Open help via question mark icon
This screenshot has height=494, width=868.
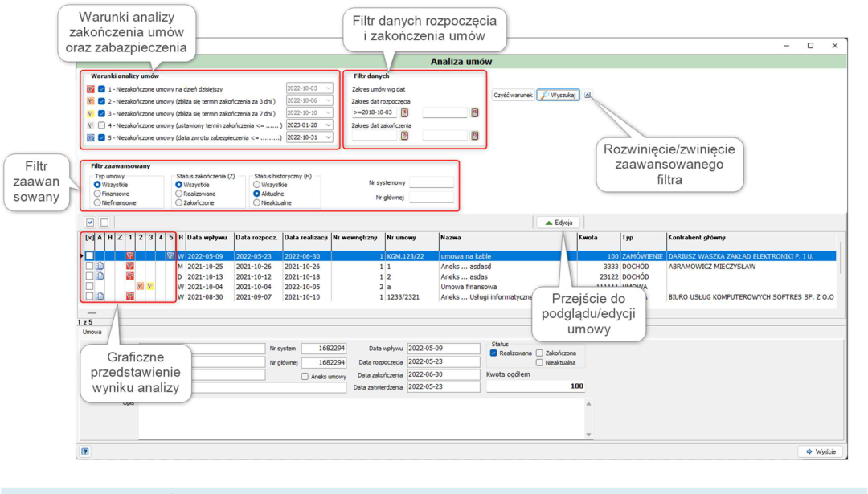(x=84, y=451)
